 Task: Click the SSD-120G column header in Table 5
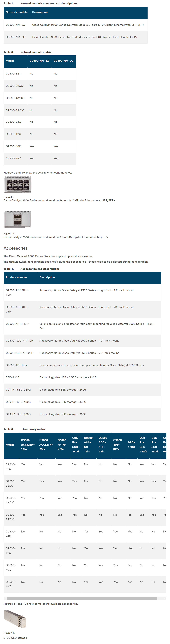(x=131, y=444)
